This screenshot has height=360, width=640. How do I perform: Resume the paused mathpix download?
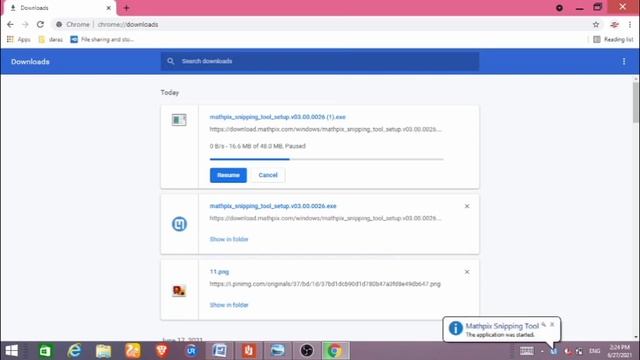228,175
